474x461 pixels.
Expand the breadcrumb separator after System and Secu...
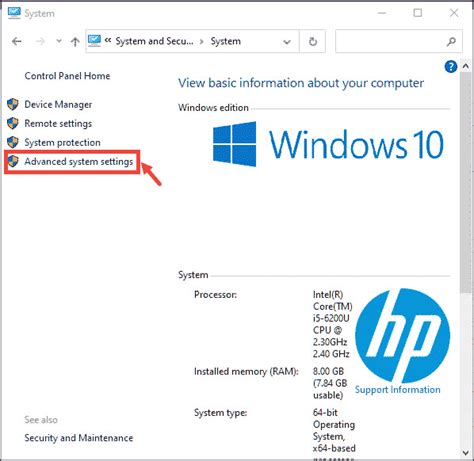pos(201,42)
